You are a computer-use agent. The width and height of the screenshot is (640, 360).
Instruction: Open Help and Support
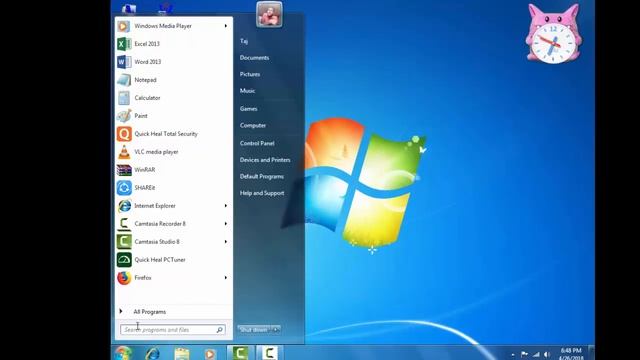tap(262, 193)
